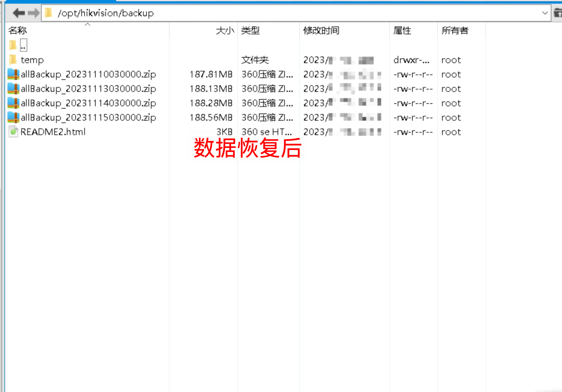Click the forward navigation arrow
Viewport: 562px width, 392px height.
(33, 13)
